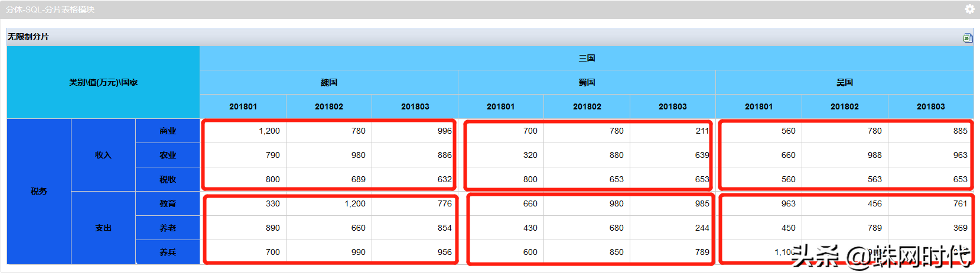Select cell 430 in the 养老 row

pyautogui.click(x=501, y=228)
